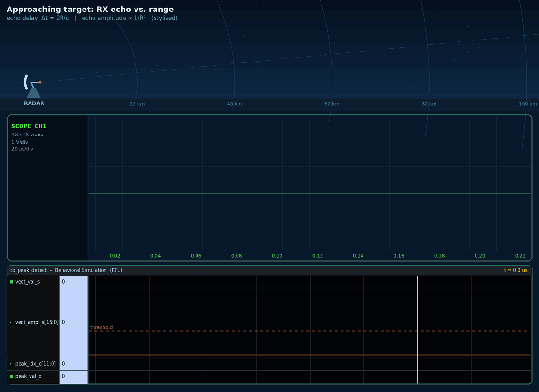The image size is (539, 392).
Task: Expand the peak_idx_o[11:0] signal bus
Action: coord(10,364)
